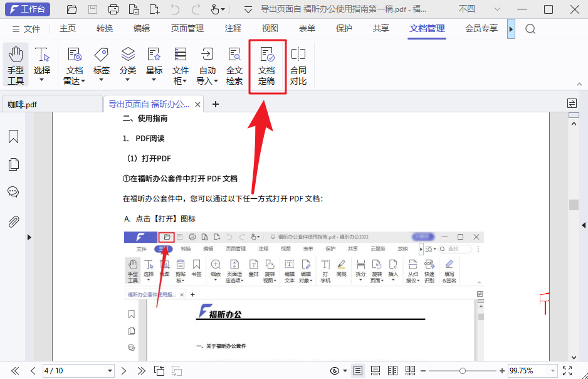Image resolution: width=588 pixels, height=379 pixels.
Task: Switch to the 注释 ribbon tab
Action: pyautogui.click(x=232, y=28)
